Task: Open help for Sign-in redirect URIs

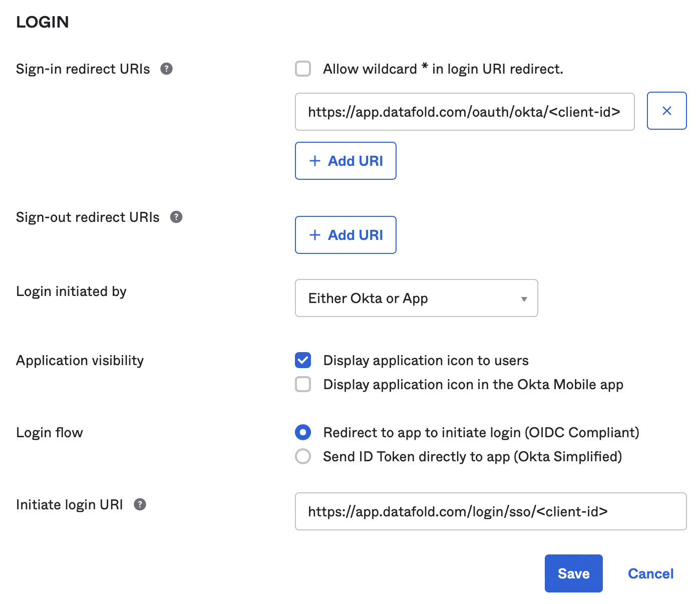Action: click(x=166, y=69)
